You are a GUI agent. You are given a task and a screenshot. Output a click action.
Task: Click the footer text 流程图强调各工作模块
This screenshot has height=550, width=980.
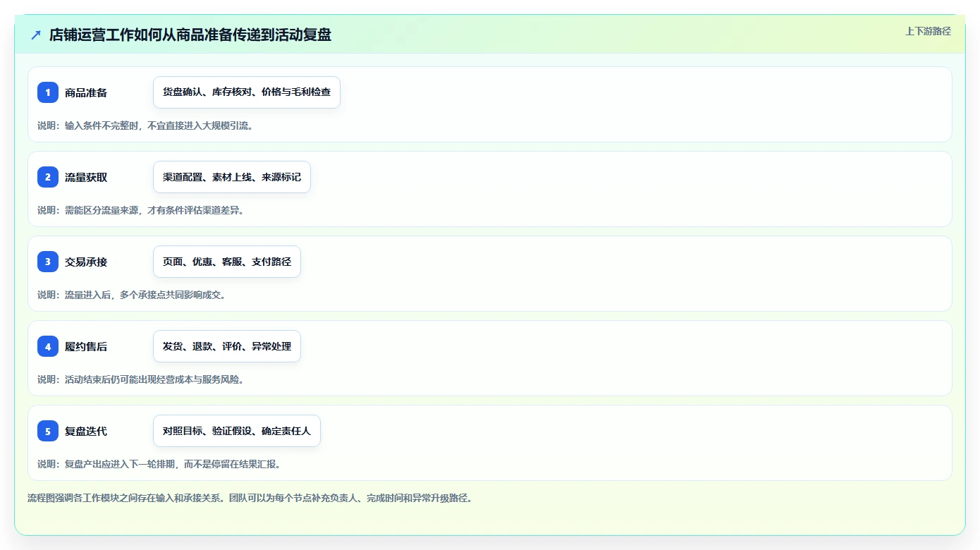pos(250,498)
